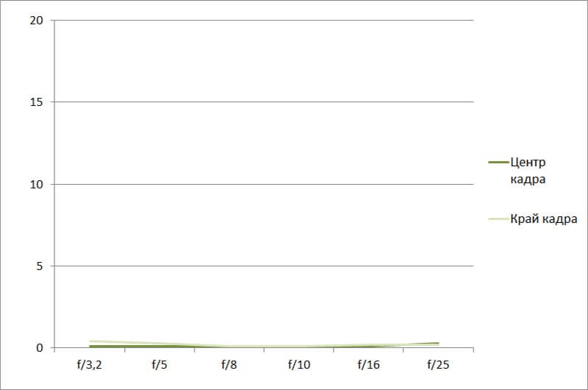
Task: Select the value 5 on the vertical axis
Action: click(x=41, y=266)
